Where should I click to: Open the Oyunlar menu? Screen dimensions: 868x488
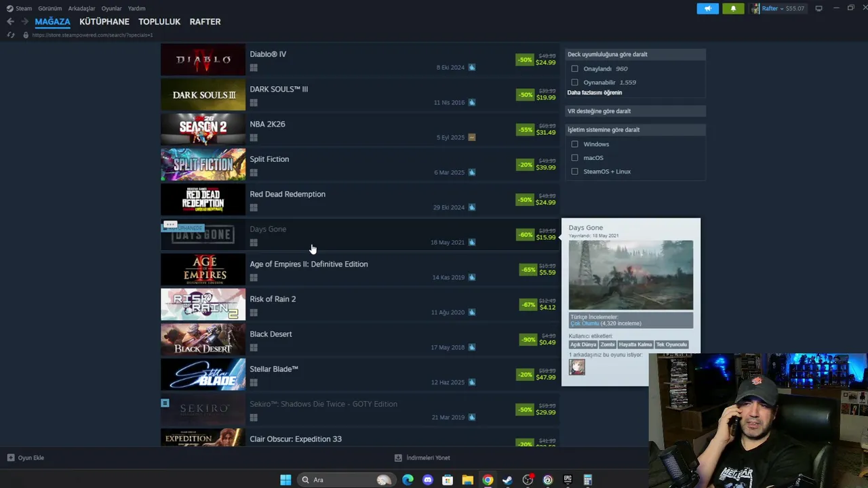click(x=111, y=8)
